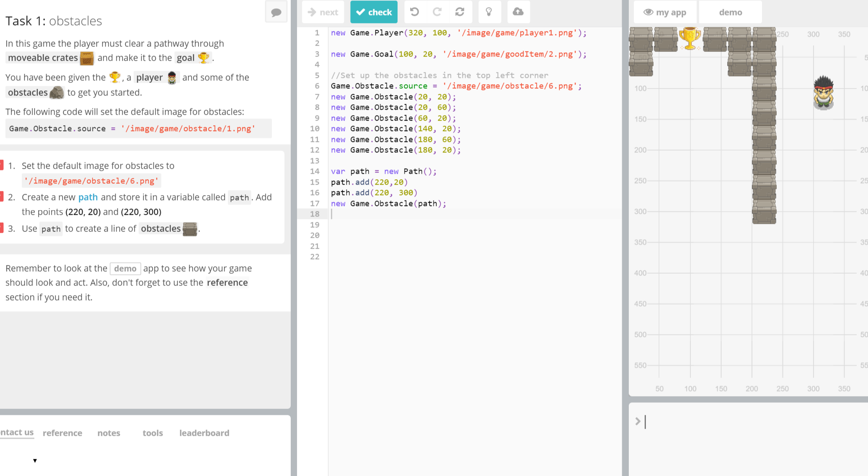Click the inline demo button in instructions
The height and width of the screenshot is (476, 868).
125,268
